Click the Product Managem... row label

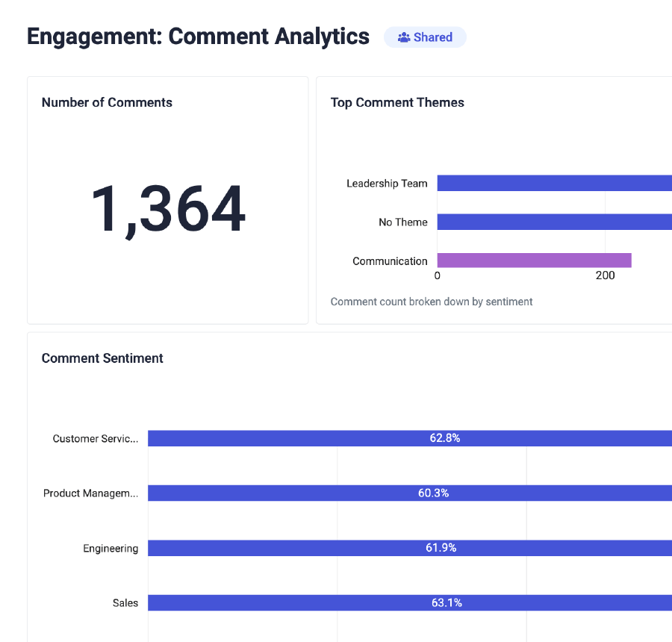90,493
